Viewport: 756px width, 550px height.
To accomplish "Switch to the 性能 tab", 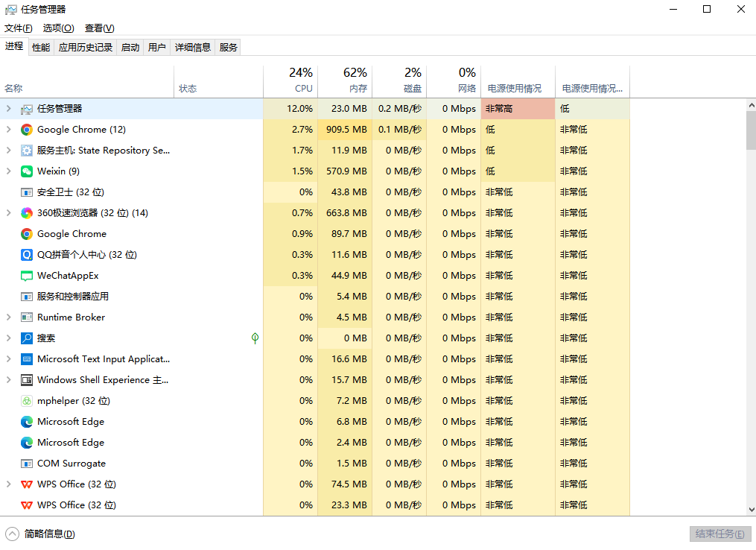I will tap(41, 47).
